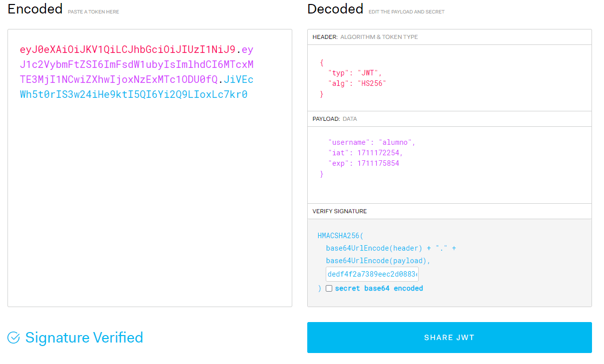Screen dimensions: 604x364
Task: Click the "secret base64 encoded" label text
Action: click(379, 289)
